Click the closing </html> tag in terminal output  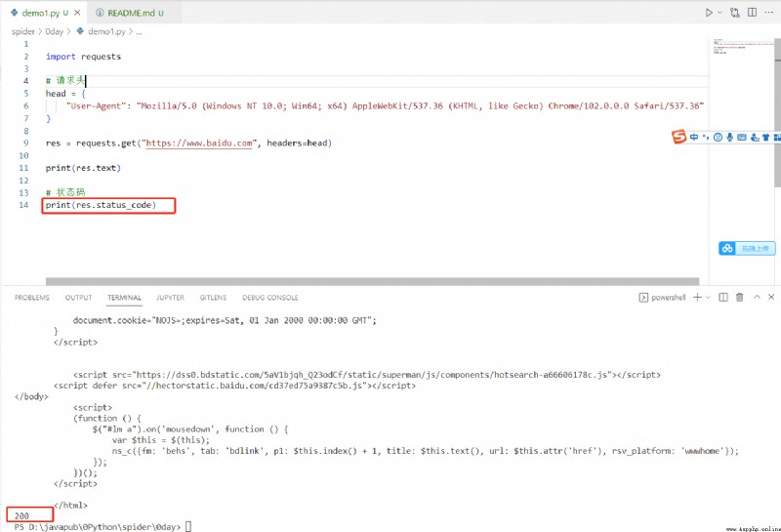(x=70, y=505)
